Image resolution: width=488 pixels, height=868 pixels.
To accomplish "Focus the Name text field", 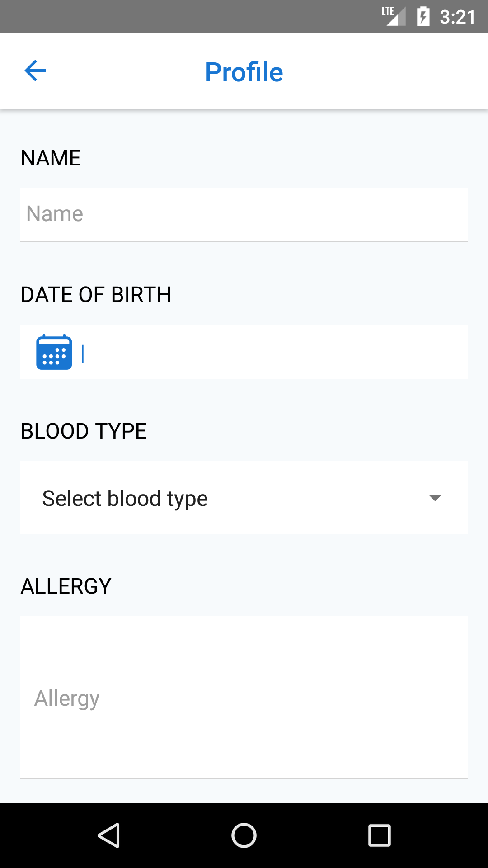I will click(x=244, y=215).
